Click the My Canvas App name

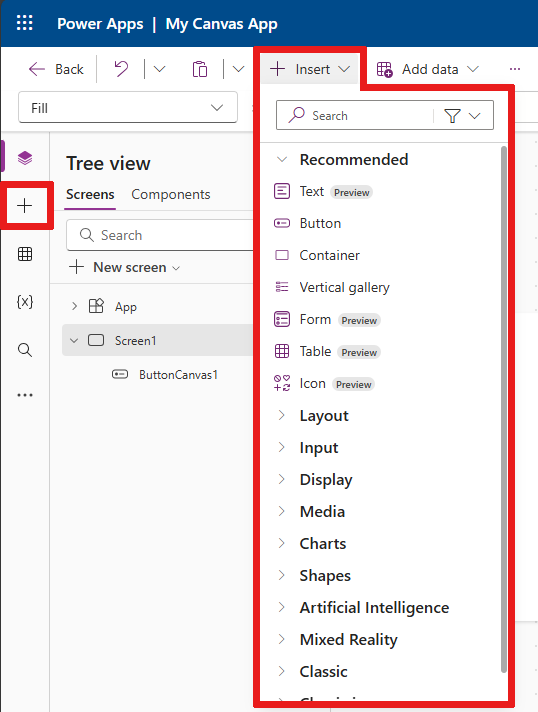click(x=221, y=24)
